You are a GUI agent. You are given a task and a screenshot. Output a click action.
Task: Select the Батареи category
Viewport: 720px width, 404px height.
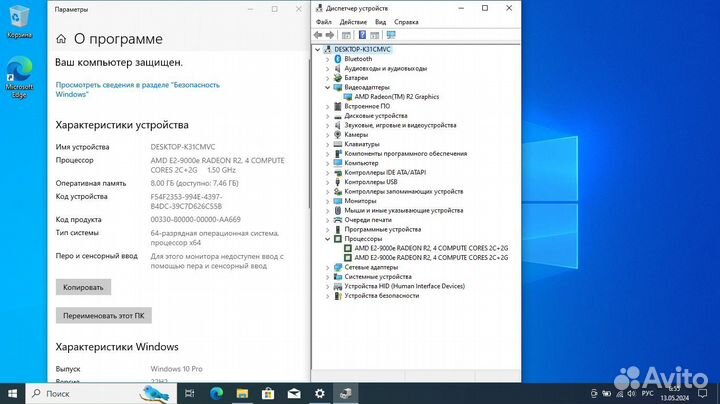tap(356, 78)
